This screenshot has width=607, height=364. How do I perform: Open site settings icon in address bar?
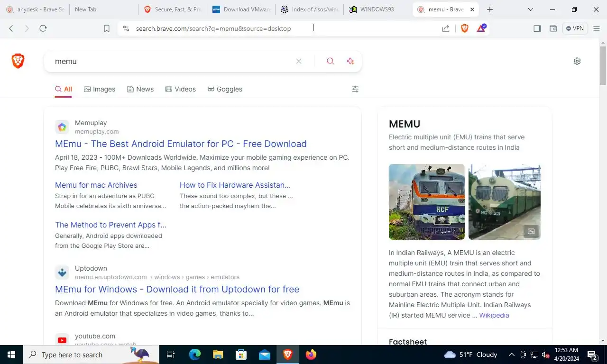click(x=126, y=28)
